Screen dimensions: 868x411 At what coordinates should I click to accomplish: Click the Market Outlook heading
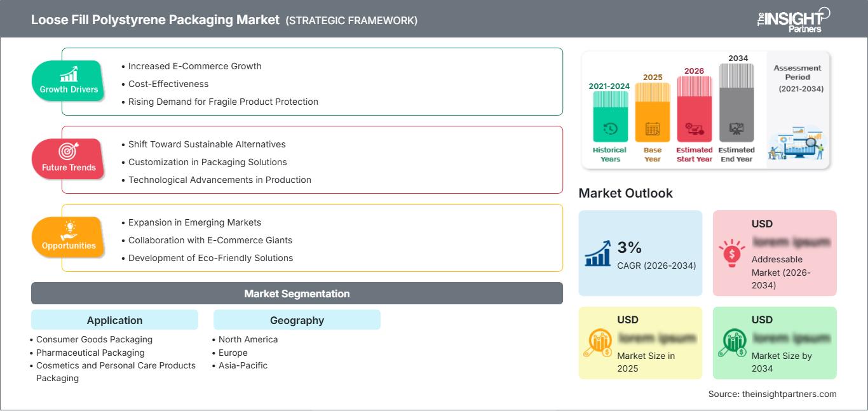(625, 193)
